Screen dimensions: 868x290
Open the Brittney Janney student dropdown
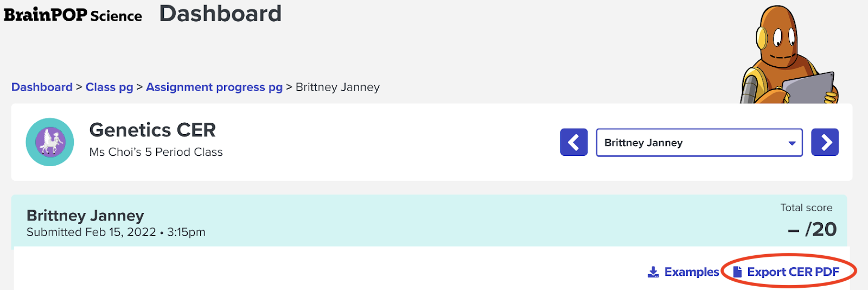tap(699, 142)
